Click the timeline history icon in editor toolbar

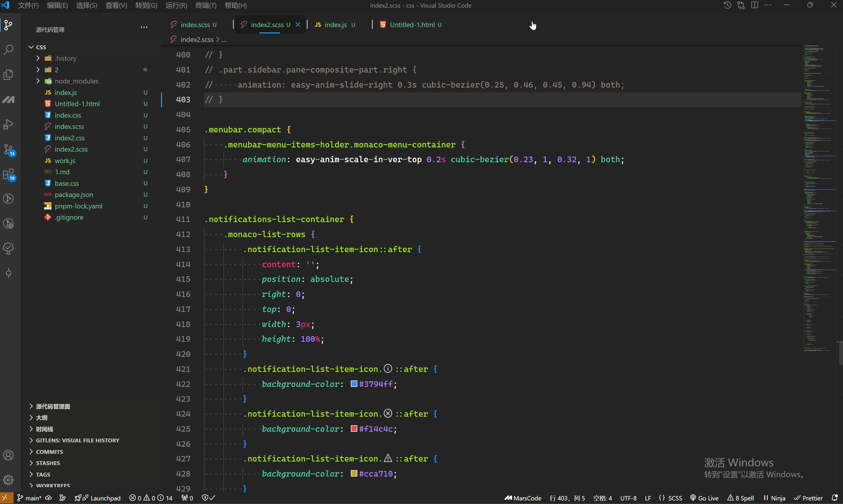[x=727, y=5]
